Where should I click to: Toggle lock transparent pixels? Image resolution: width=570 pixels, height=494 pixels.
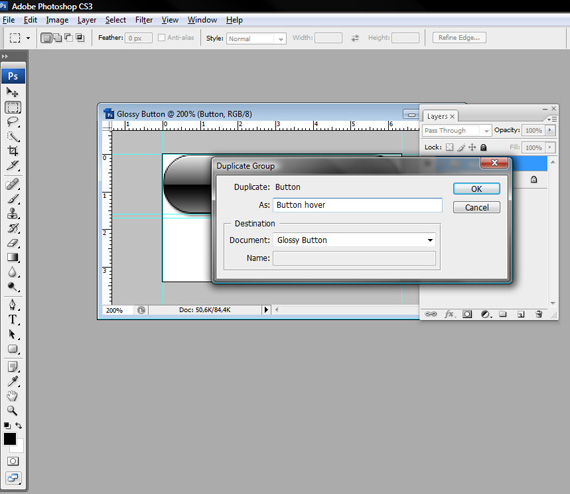click(450, 147)
